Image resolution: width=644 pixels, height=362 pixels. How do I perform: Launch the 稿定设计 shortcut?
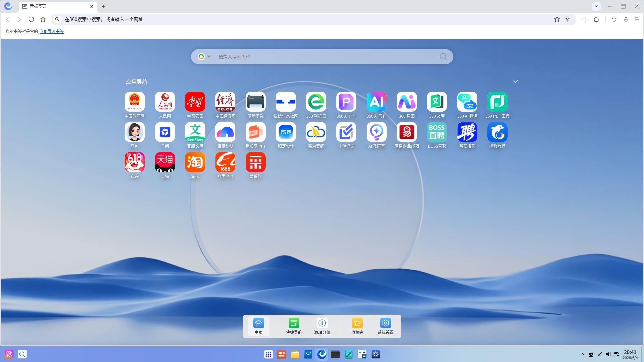coord(286,132)
